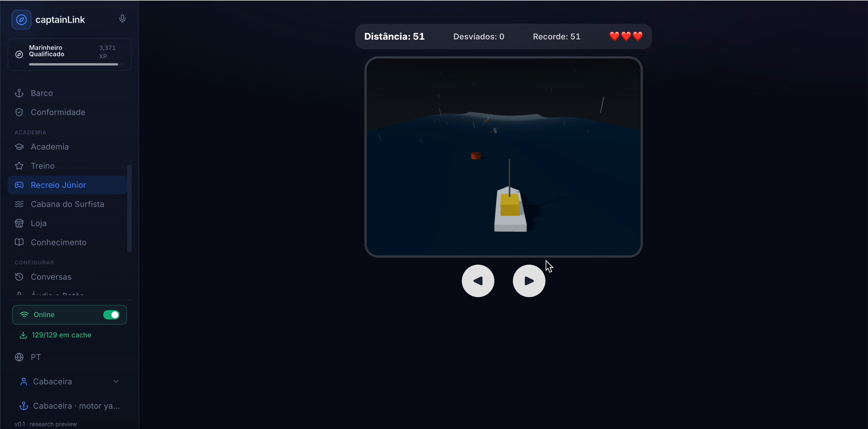Click the gamepad icon beside Recreio Júnior

click(x=19, y=185)
